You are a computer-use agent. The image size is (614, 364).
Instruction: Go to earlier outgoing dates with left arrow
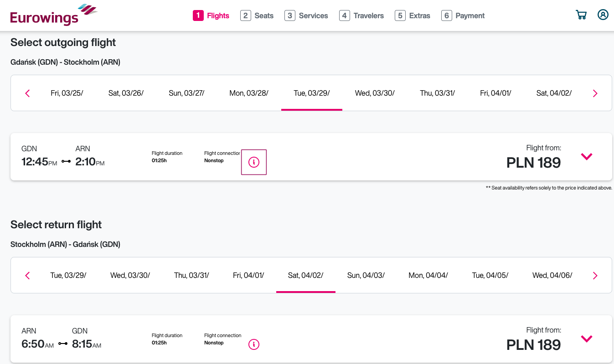[27, 93]
